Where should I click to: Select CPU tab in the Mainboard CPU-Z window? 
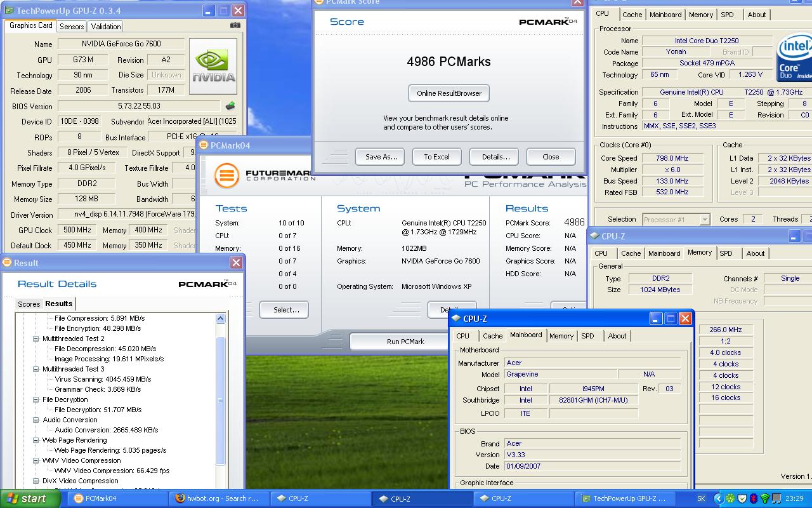[463, 336]
